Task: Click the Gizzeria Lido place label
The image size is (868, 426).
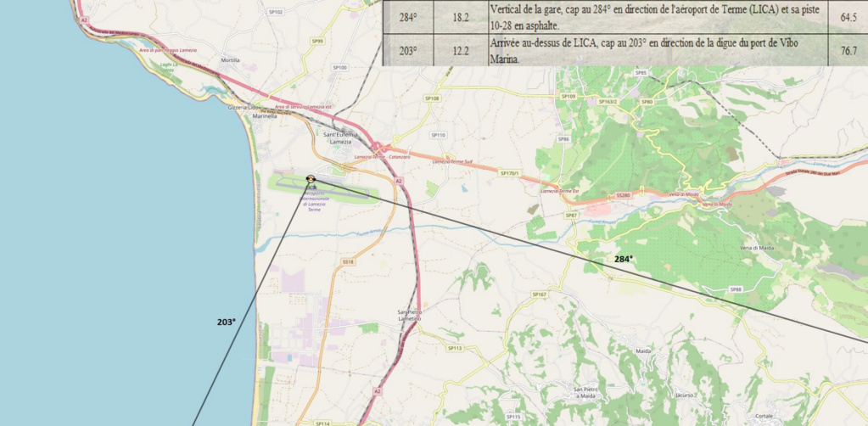Action: (243, 108)
